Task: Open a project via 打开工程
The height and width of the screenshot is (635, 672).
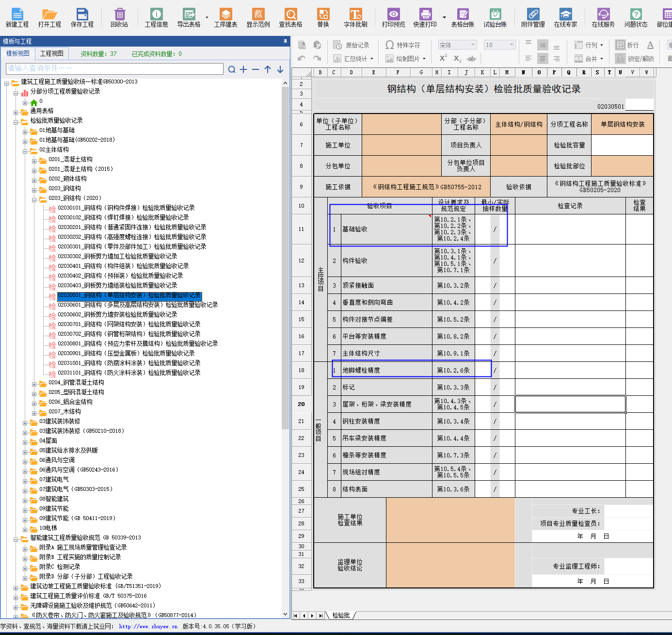Action: click(x=49, y=17)
